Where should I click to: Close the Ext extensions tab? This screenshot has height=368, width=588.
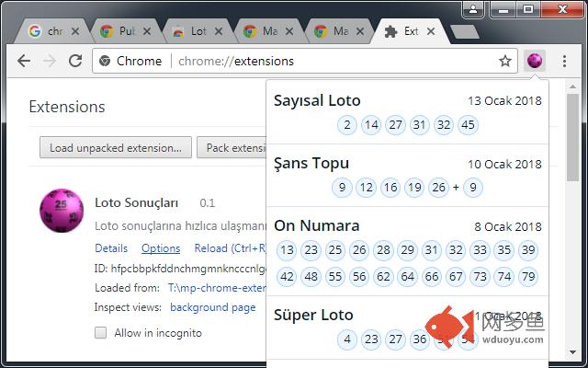(x=431, y=31)
